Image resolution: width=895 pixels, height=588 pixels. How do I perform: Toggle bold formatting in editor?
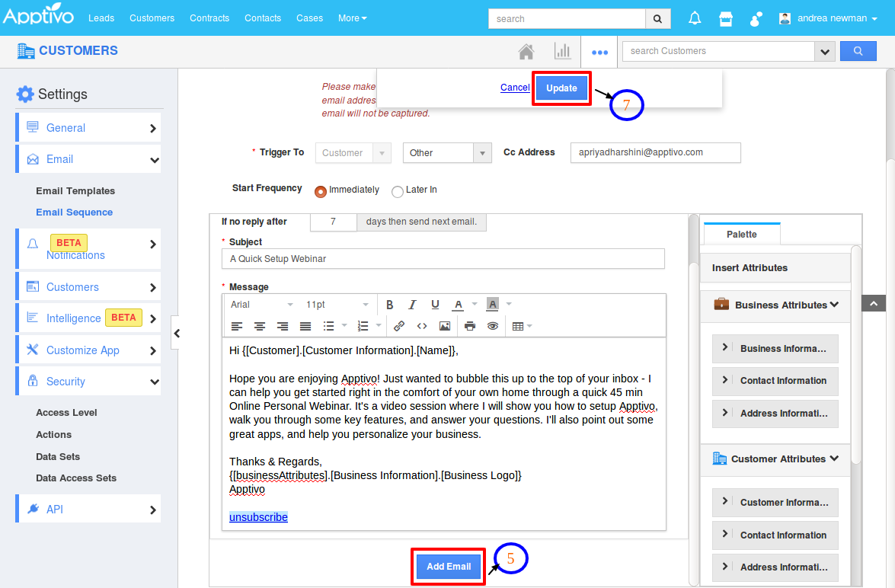pos(390,305)
